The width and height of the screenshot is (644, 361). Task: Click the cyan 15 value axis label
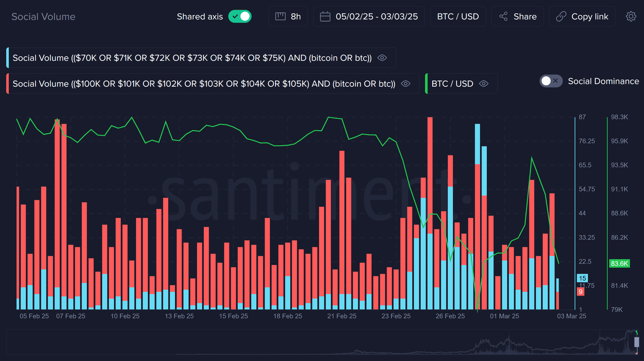(582, 278)
